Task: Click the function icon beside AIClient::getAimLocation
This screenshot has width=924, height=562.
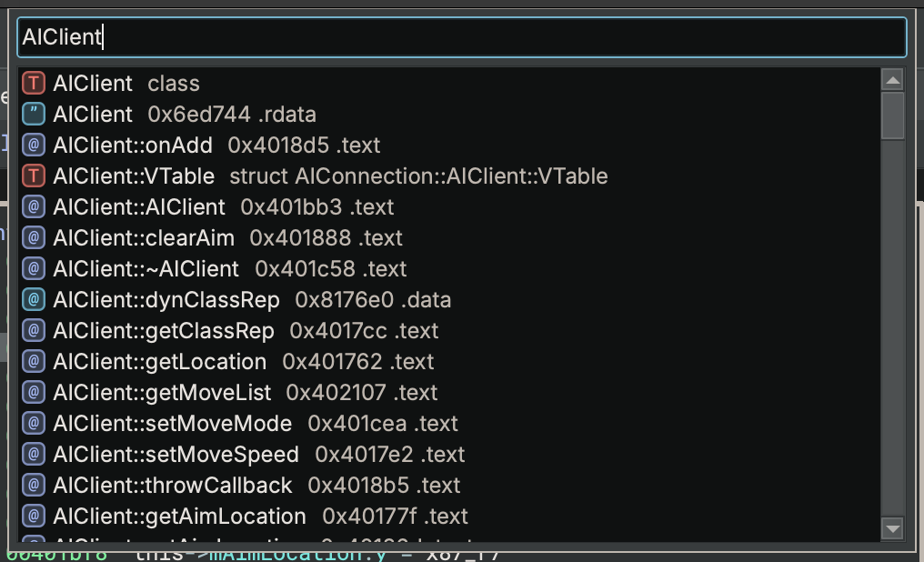Action: pos(34,517)
